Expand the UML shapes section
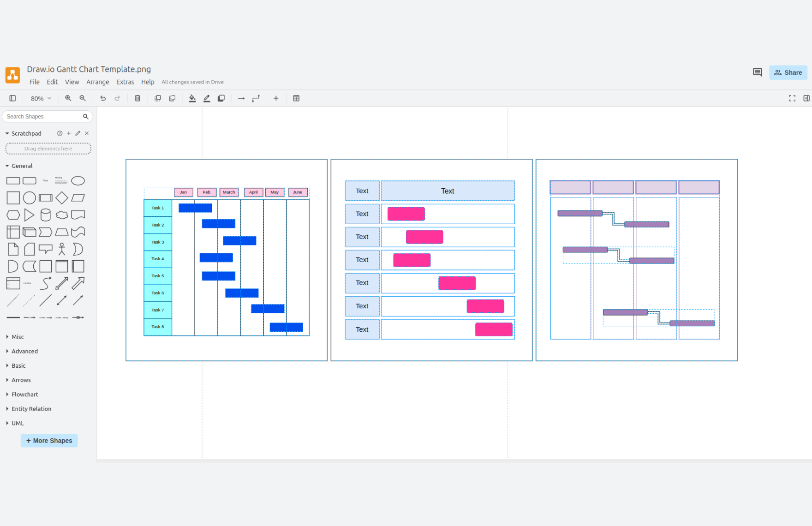The height and width of the screenshot is (526, 812). pos(17,423)
